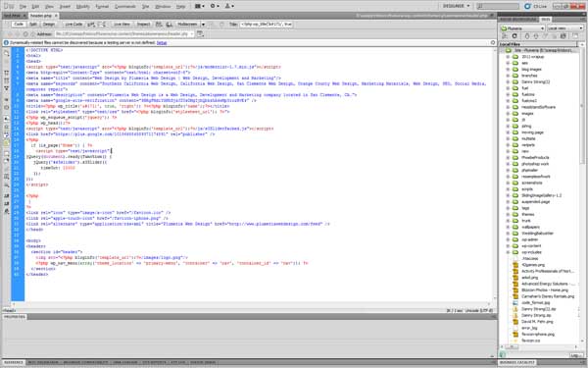Screen dimensions: 588x368
Task: Click the Setup link in the info bar
Action: click(162, 43)
